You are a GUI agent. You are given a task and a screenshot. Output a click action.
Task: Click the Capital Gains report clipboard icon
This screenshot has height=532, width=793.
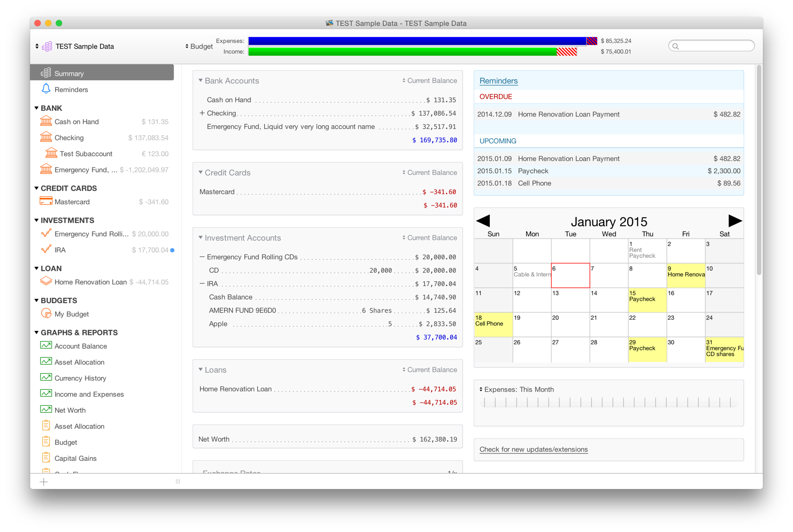45,458
